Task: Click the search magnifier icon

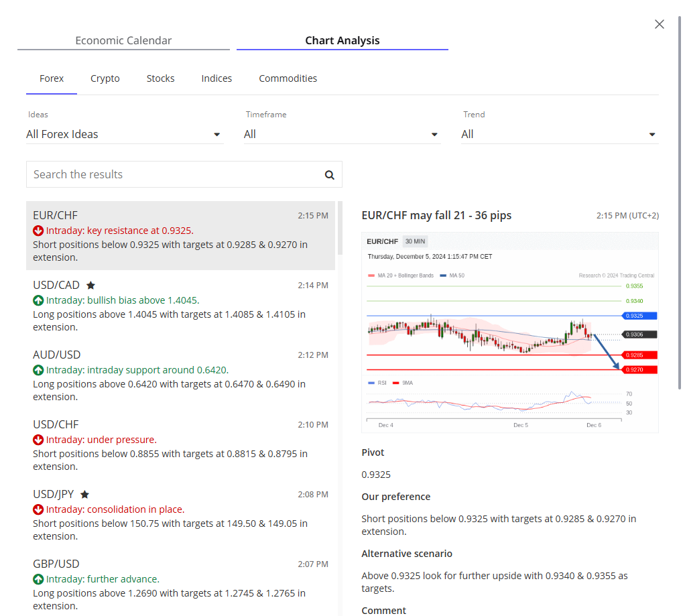Action: point(329,175)
